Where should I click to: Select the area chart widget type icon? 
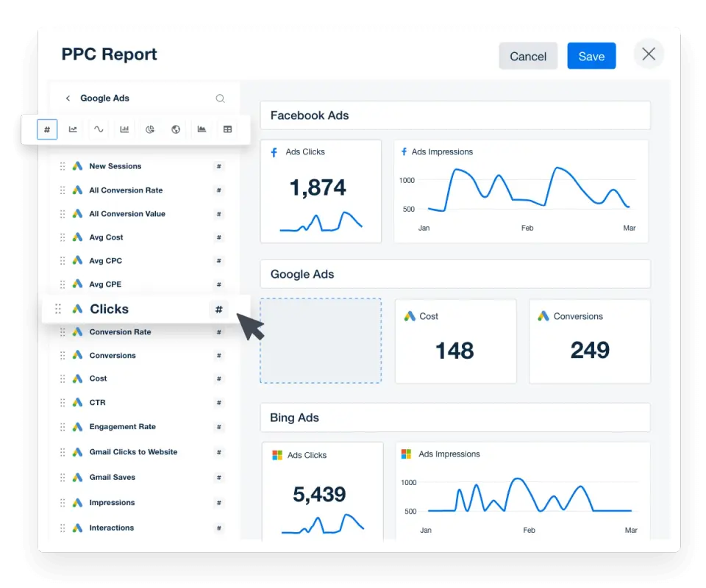(x=202, y=129)
